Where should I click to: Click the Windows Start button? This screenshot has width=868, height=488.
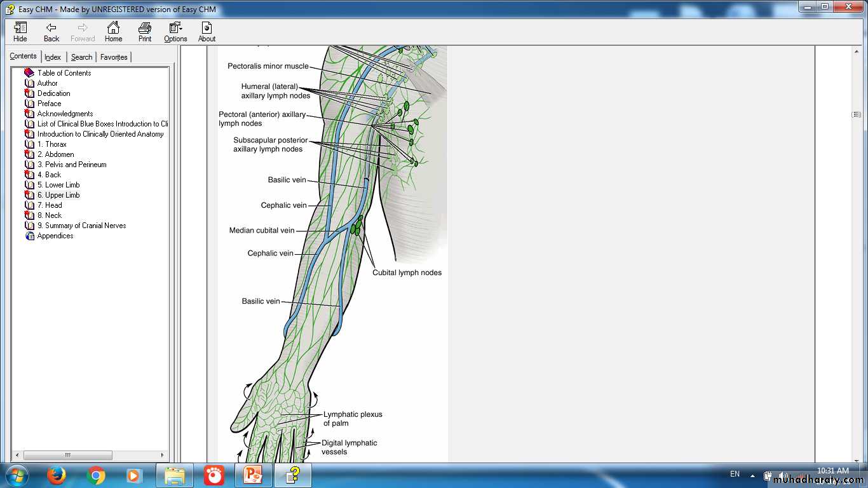click(x=16, y=475)
